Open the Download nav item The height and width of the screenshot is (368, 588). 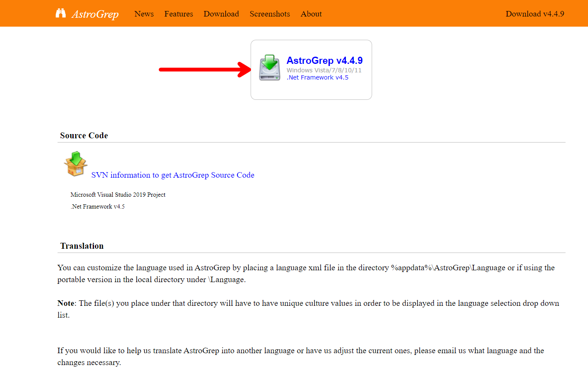pyautogui.click(x=221, y=14)
